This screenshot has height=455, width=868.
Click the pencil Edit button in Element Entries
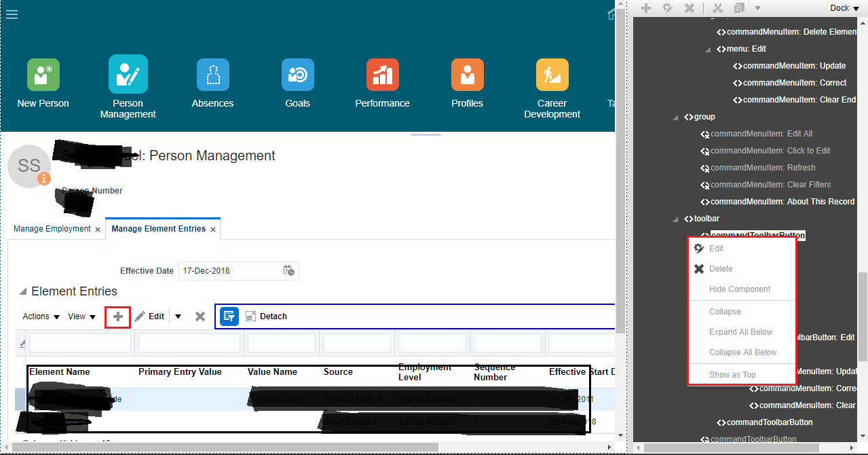coord(149,316)
